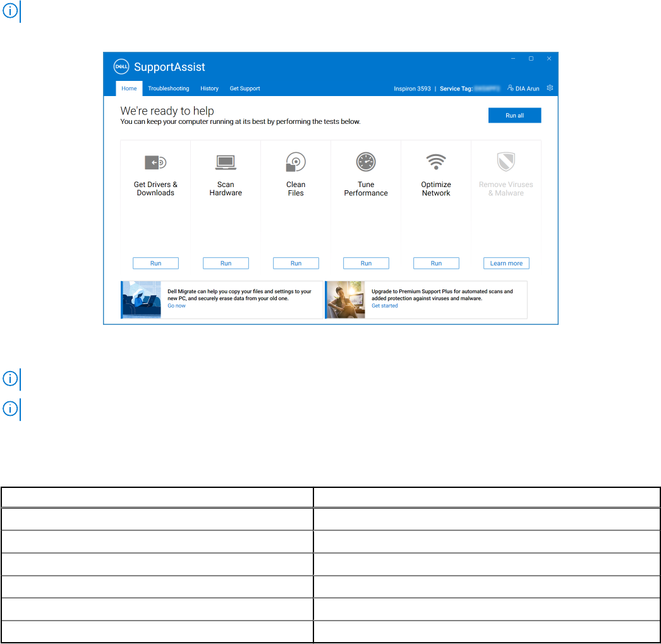Image resolution: width=661 pixels, height=644 pixels.
Task: Click the We're ready to help heading
Action: point(167,111)
